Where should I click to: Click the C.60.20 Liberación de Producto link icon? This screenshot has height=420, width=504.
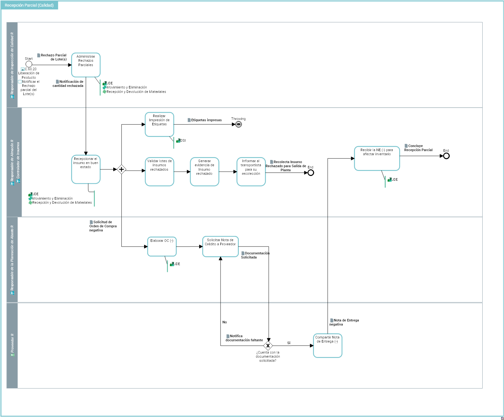tap(23, 69)
